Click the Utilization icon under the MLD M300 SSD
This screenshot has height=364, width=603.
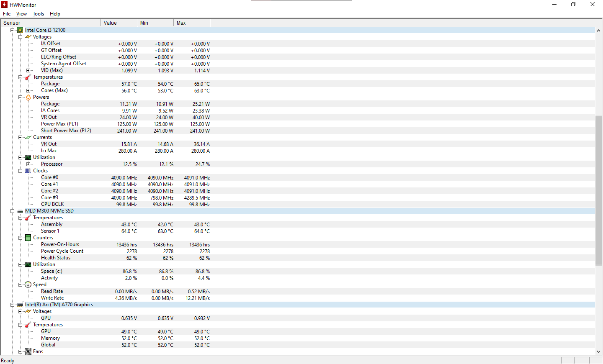[28, 264]
